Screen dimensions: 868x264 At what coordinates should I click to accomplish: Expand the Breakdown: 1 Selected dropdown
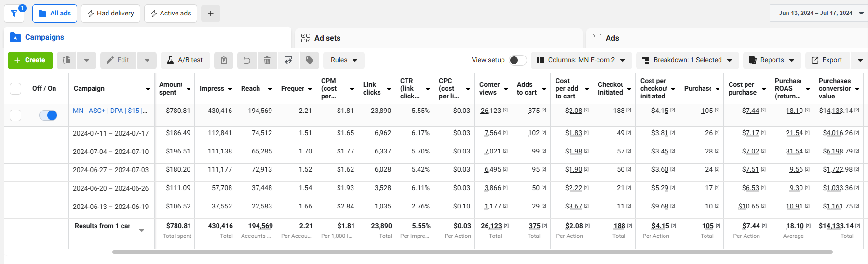(687, 60)
